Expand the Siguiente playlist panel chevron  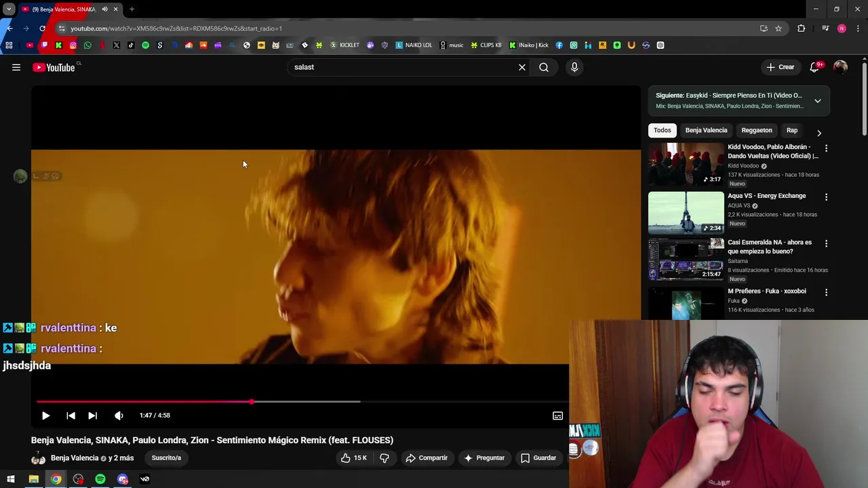pyautogui.click(x=818, y=101)
